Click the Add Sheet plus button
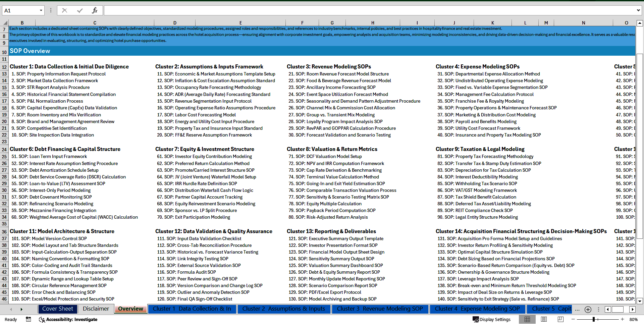Image resolution: width=644 pixels, height=324 pixels. pos(587,309)
